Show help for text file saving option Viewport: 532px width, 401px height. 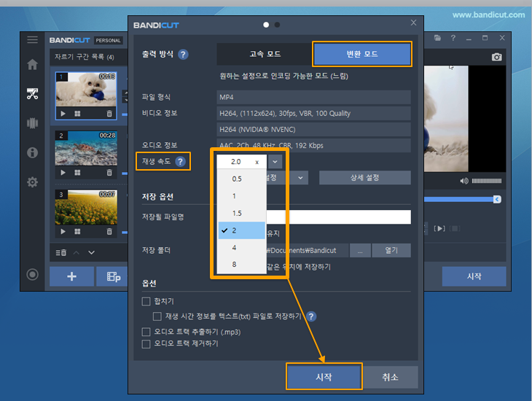coord(311,316)
